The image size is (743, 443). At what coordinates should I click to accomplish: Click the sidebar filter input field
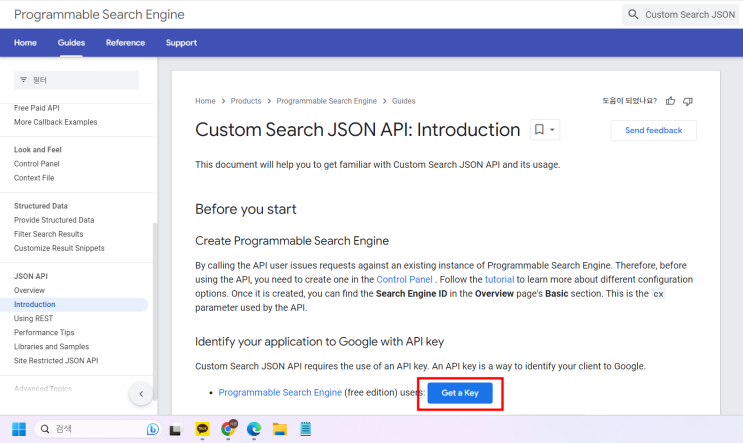click(x=76, y=80)
